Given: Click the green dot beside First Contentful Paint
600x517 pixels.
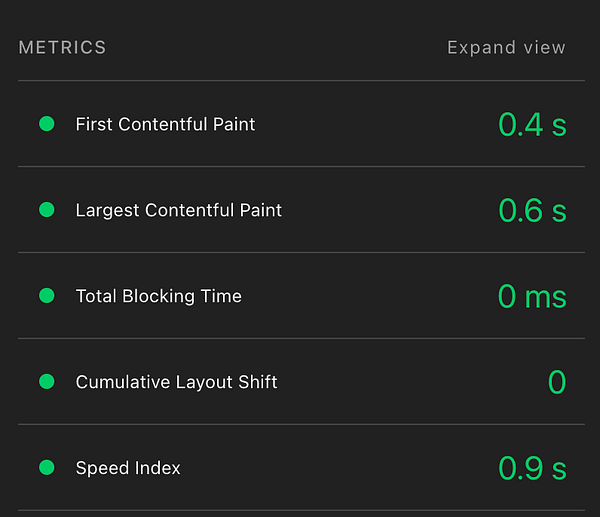Looking at the screenshot, I should click(46, 124).
